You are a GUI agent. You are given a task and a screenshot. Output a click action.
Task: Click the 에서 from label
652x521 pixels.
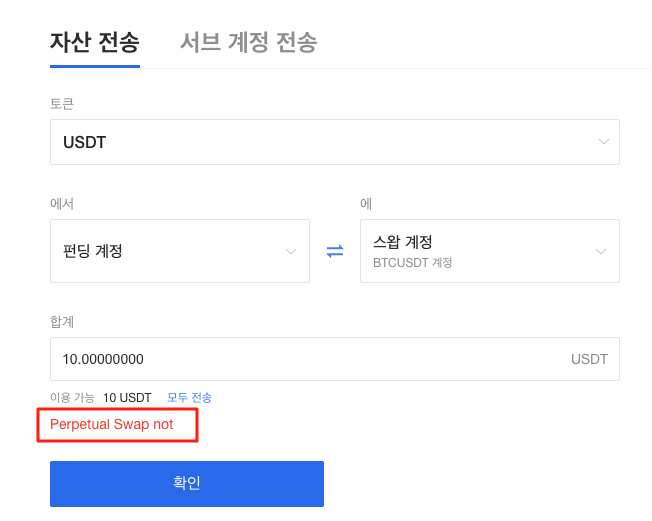(x=62, y=204)
